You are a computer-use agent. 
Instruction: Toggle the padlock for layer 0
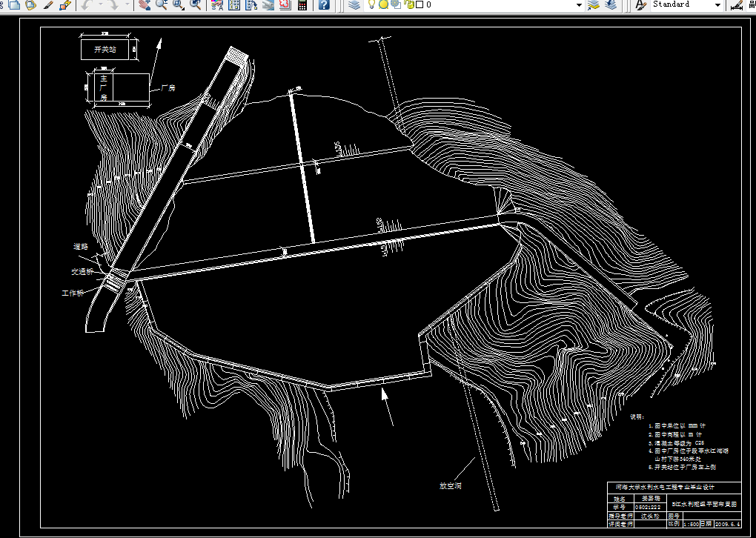coord(408,4)
